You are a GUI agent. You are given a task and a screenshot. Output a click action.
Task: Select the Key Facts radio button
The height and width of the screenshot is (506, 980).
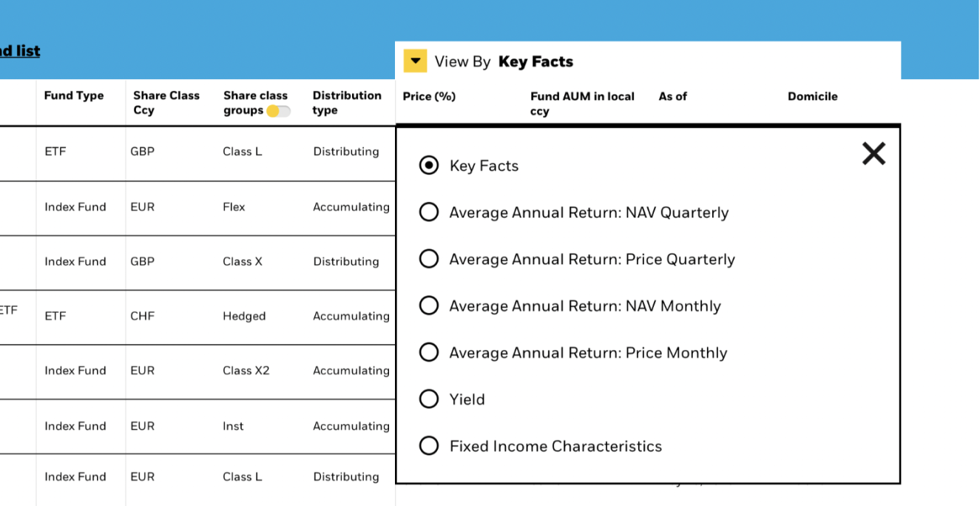(429, 166)
